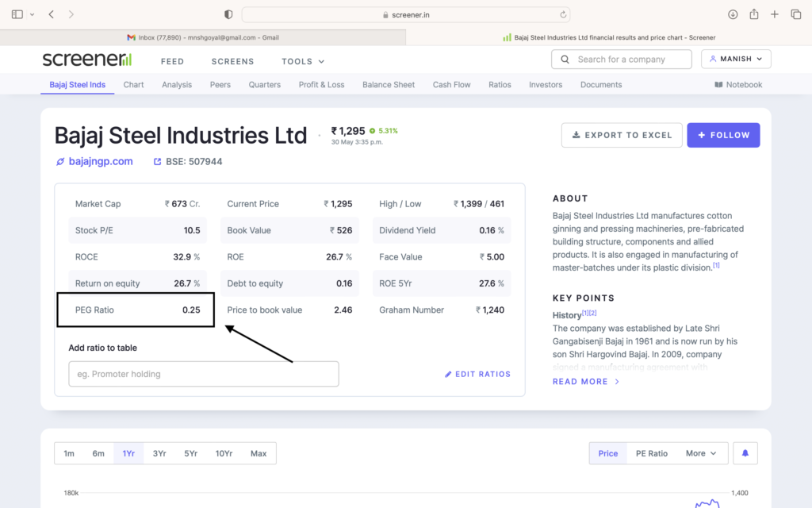This screenshot has width=812, height=508.
Task: Select the 1Yr chart period
Action: [128, 453]
